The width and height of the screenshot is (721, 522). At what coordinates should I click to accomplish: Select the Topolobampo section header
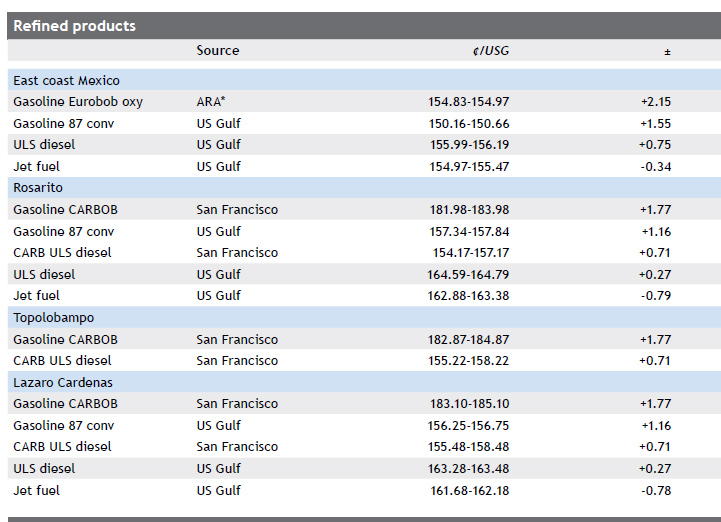tap(54, 318)
